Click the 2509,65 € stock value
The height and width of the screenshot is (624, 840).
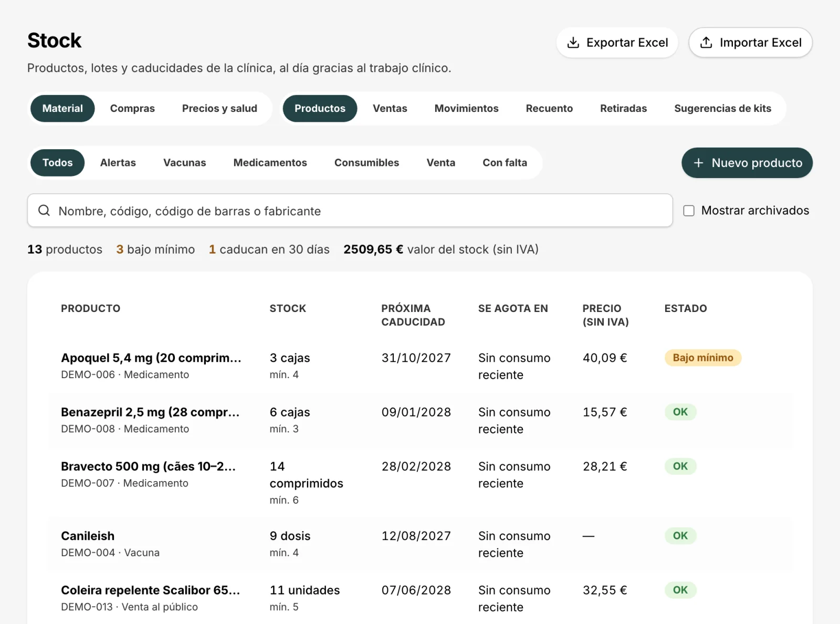tap(373, 249)
